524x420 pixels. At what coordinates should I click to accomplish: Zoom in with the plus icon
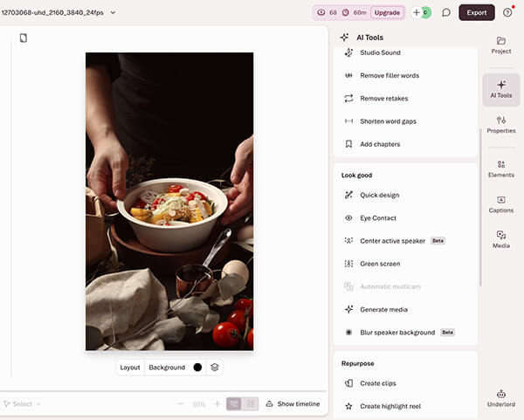tap(217, 404)
